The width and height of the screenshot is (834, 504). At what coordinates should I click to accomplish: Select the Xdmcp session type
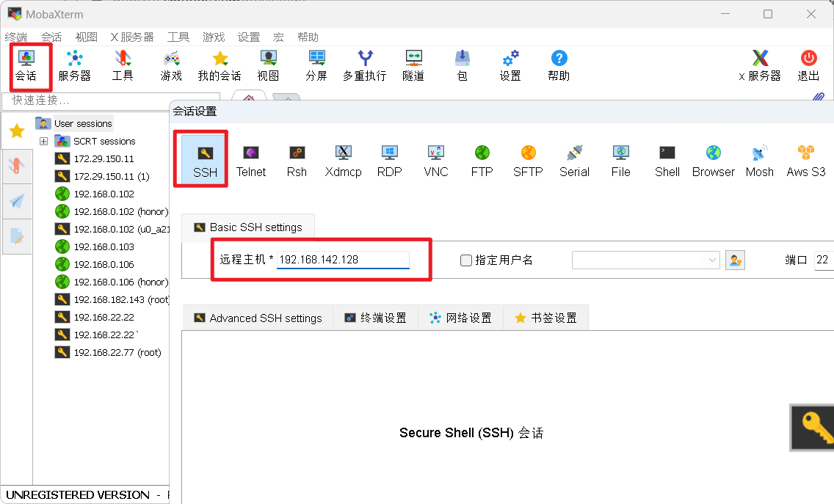coord(343,161)
